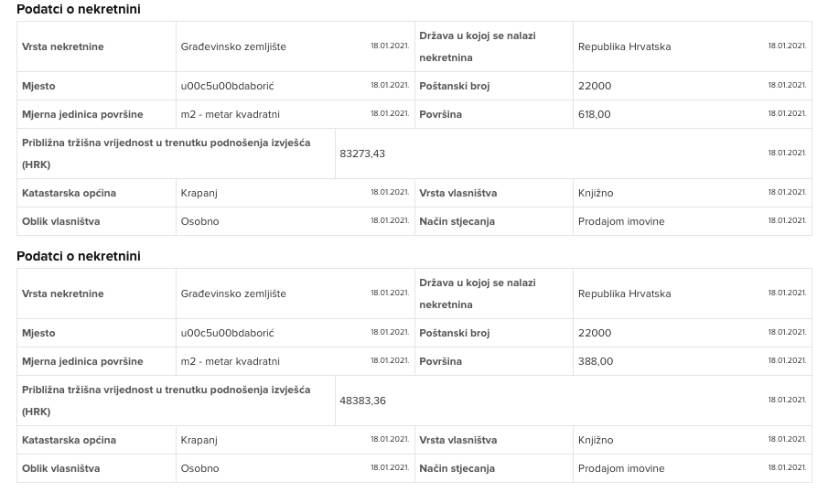Click 'Vrsta nekretnine' label in first table
The height and width of the screenshot is (489, 828).
[62, 47]
